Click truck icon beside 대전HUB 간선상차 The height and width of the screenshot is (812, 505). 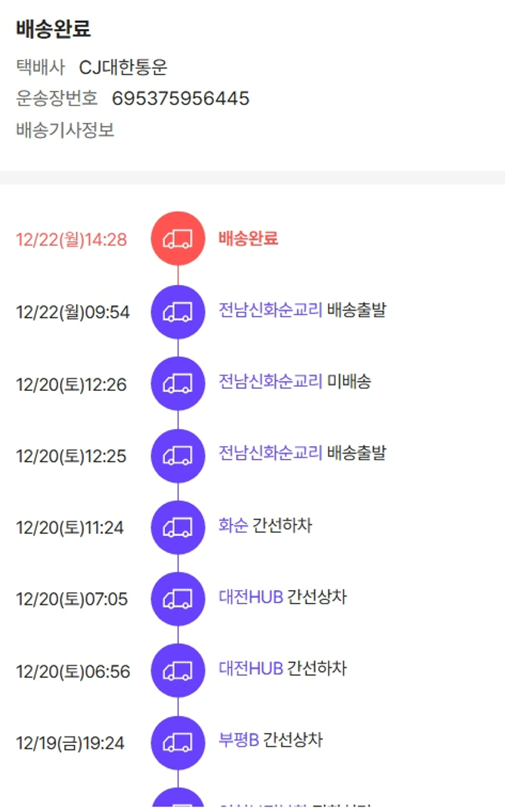click(x=178, y=599)
